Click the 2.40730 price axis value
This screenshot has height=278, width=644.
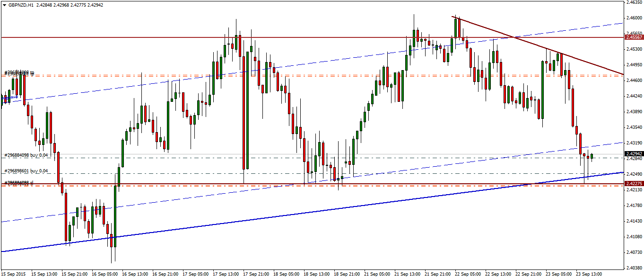(x=633, y=252)
